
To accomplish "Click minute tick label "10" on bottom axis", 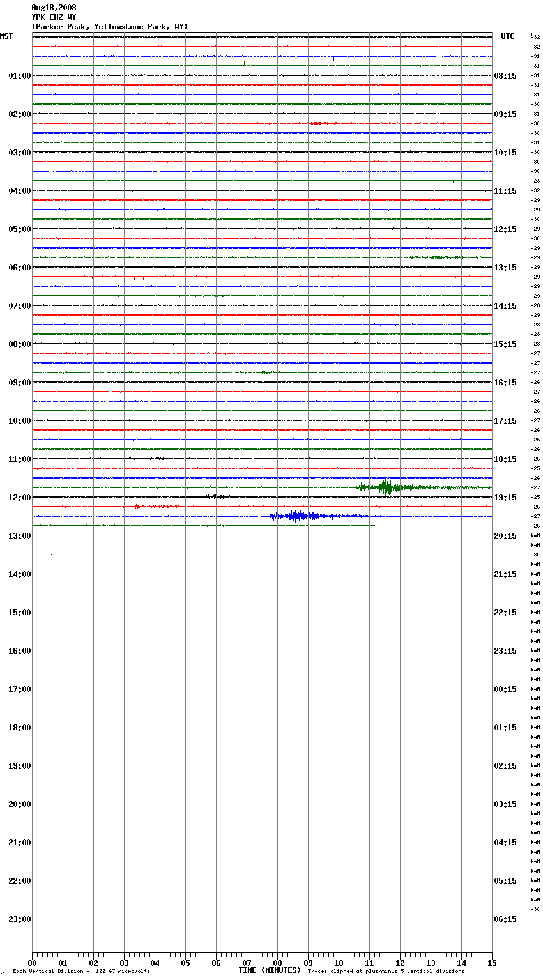I will tap(339, 963).
